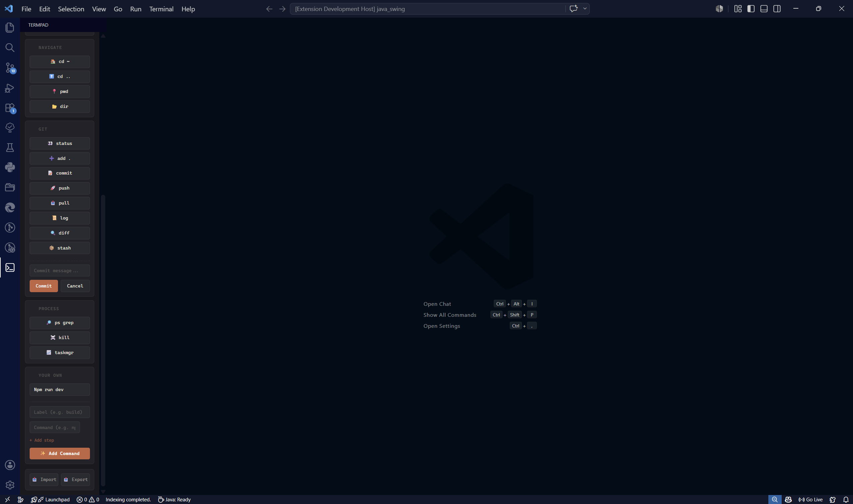Click the orange Commit button
The image size is (853, 504).
[x=44, y=286]
